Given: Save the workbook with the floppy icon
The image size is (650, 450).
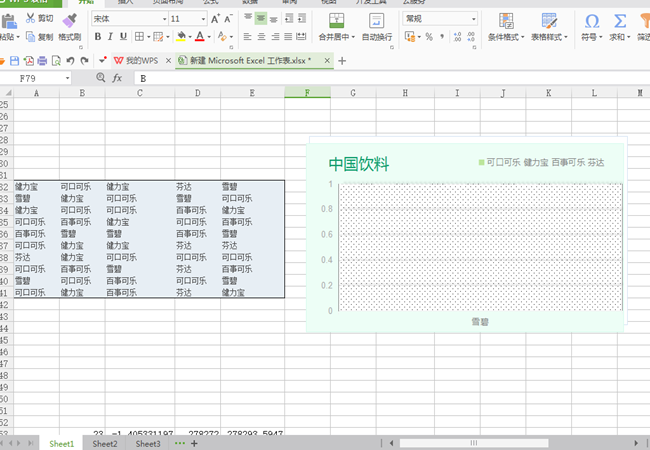Looking at the screenshot, I should pos(15,61).
